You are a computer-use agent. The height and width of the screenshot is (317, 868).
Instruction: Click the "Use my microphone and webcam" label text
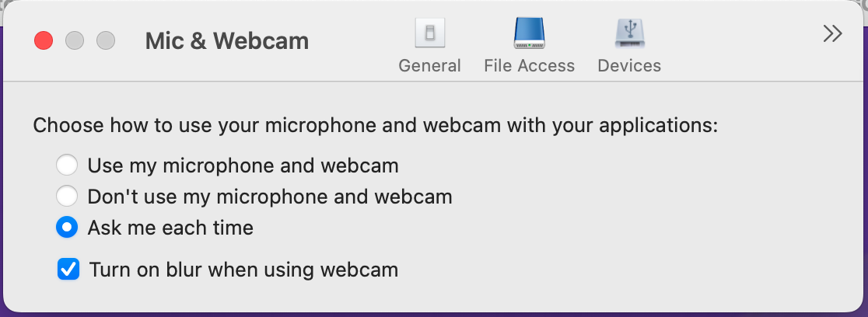[243, 165]
